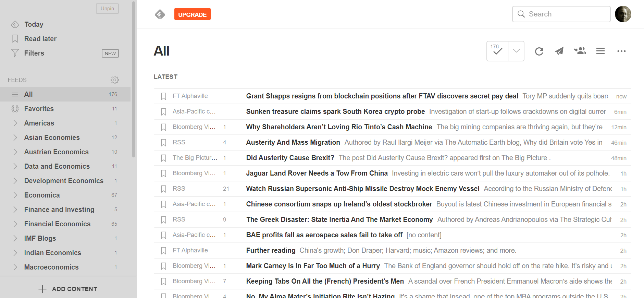Open Jaguar Land Rover Needs a Tow article
This screenshot has height=298, width=644.
317,173
